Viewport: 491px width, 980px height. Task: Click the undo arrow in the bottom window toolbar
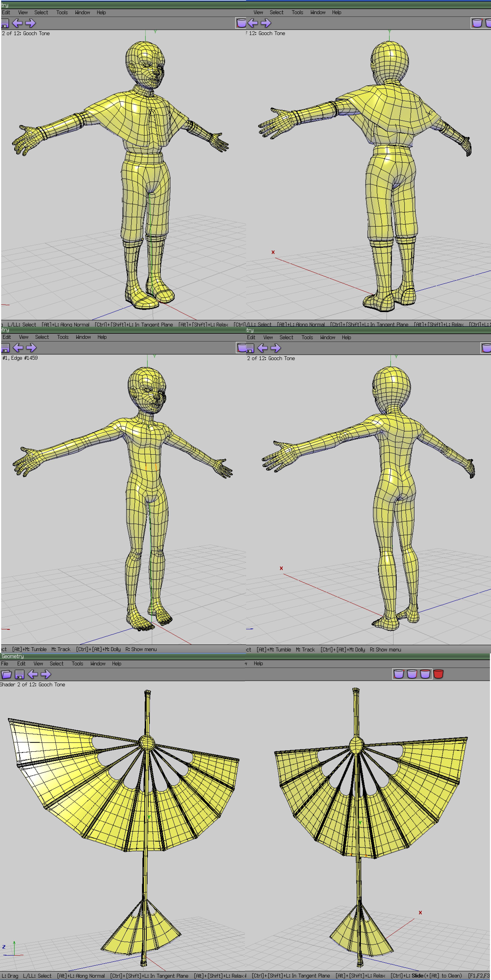33,675
